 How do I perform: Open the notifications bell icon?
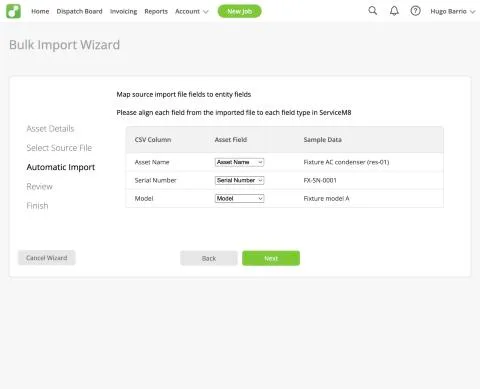point(394,11)
